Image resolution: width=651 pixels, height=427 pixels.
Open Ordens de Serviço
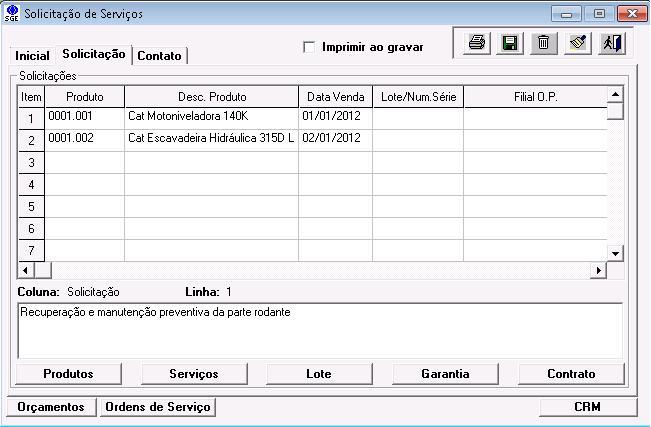[x=158, y=407]
